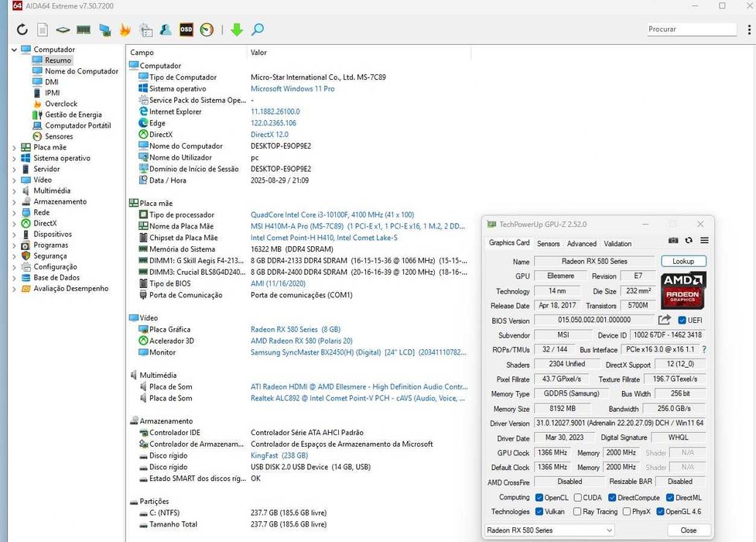The height and width of the screenshot is (542, 756).
Task: Switch to the Advanced tab in GPU-Z
Action: pos(581,244)
